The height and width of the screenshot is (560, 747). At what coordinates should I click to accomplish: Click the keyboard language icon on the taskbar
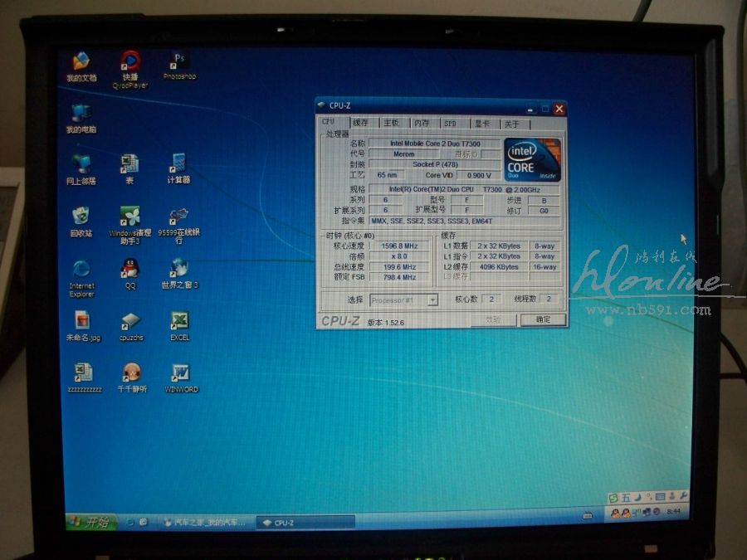tap(588, 515)
